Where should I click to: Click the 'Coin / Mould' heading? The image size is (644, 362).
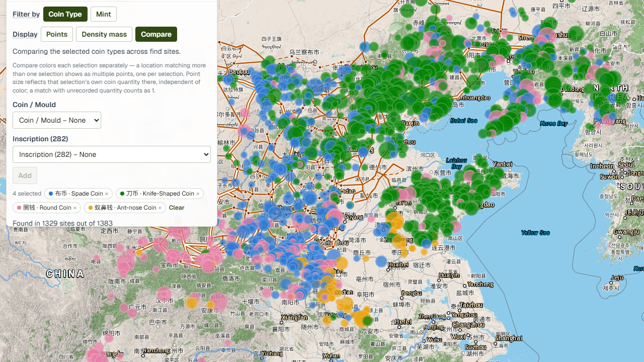tap(34, 105)
